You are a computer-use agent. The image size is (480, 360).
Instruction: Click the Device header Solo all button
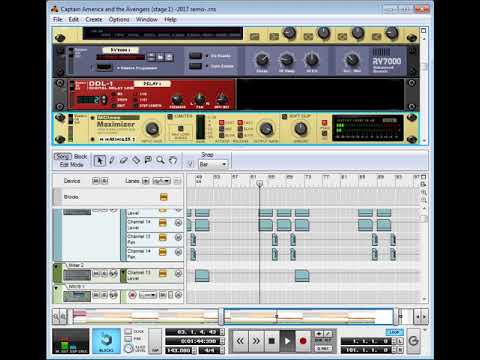[104, 181]
